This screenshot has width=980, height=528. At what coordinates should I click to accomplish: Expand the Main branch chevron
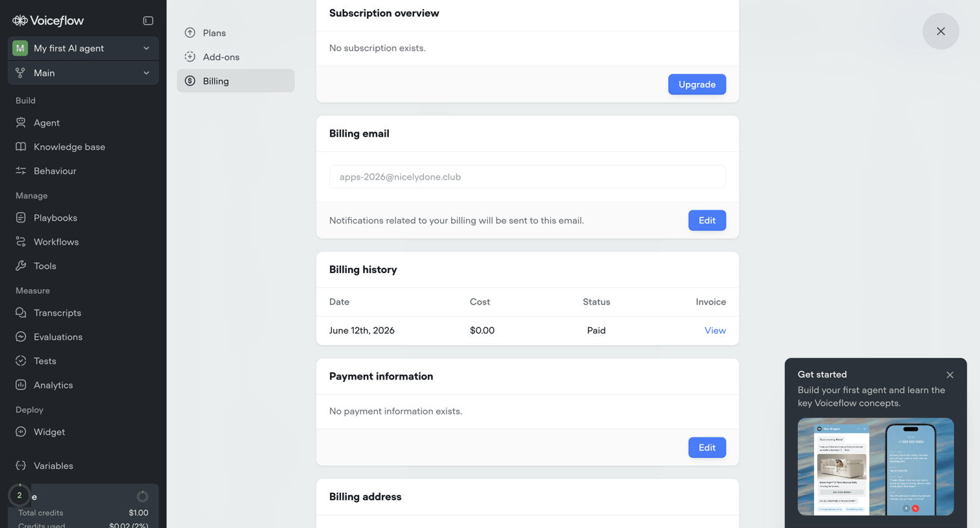(146, 73)
